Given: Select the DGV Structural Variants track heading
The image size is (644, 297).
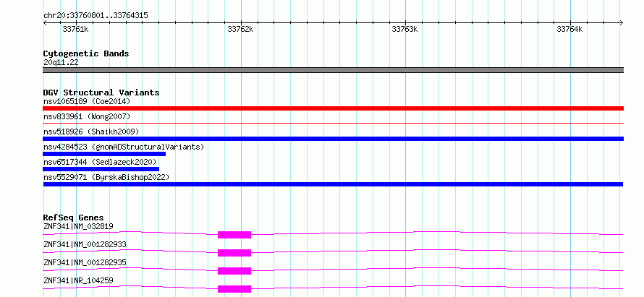Looking at the screenshot, I should point(101,92).
